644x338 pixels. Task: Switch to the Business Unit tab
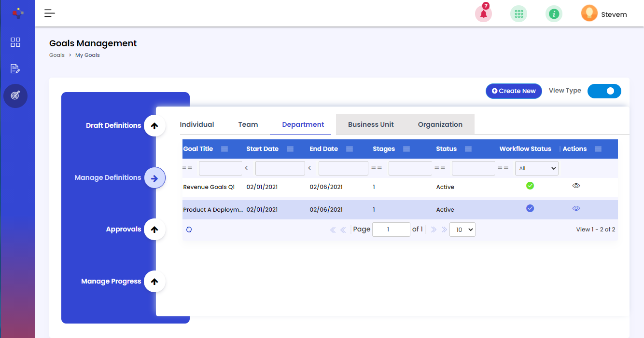tap(371, 124)
